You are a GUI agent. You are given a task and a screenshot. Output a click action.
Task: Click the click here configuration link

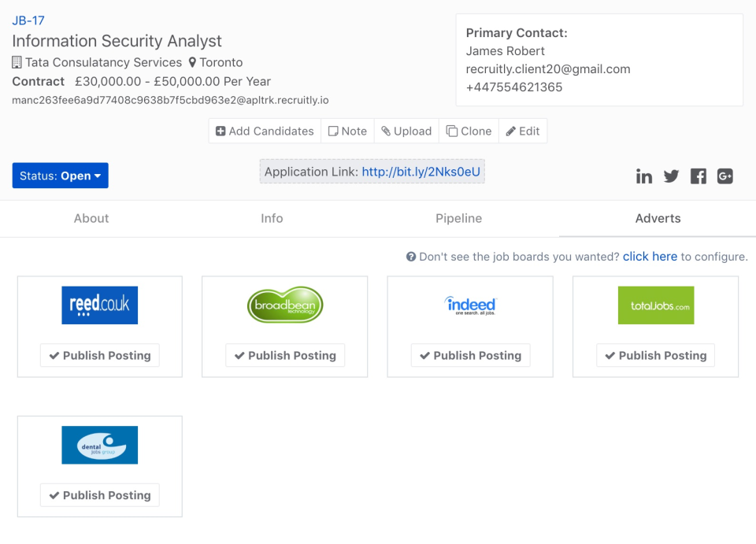[x=650, y=256]
